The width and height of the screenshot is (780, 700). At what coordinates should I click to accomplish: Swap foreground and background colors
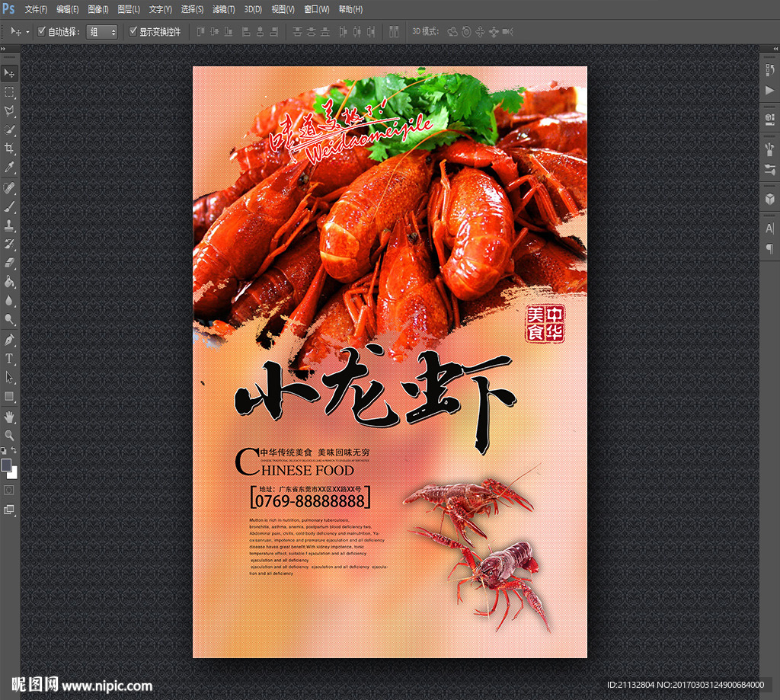[x=14, y=450]
